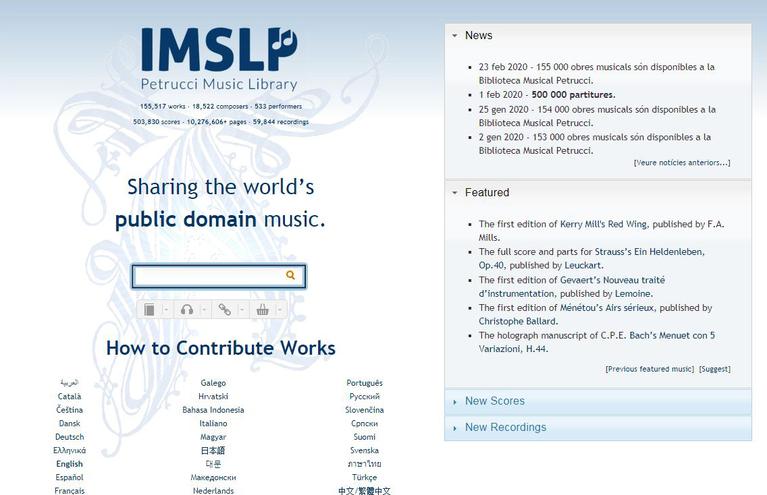Switch language to Српски

364,423
